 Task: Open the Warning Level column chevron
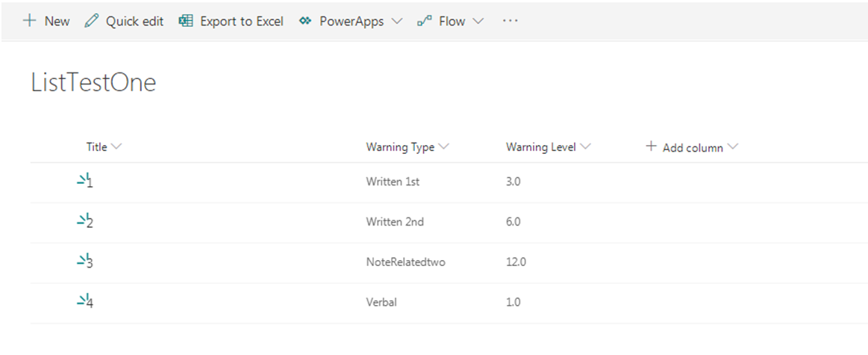pyautogui.click(x=585, y=147)
